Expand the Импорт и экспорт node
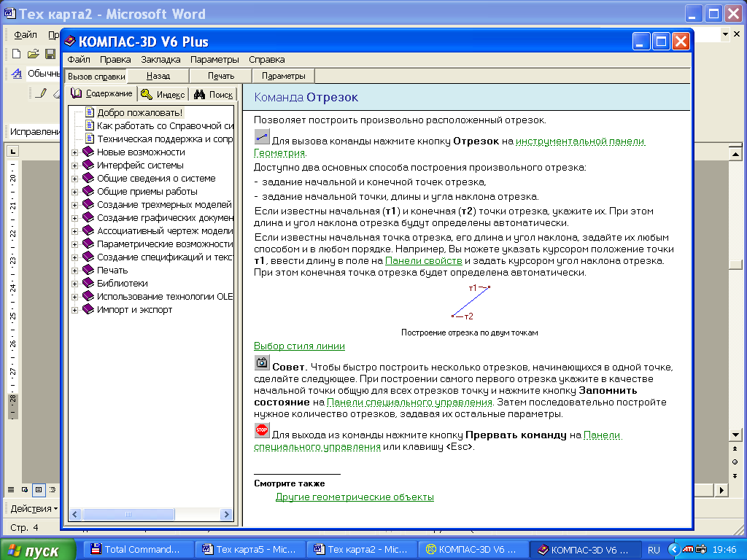This screenshot has width=747, height=560. coord(75,311)
